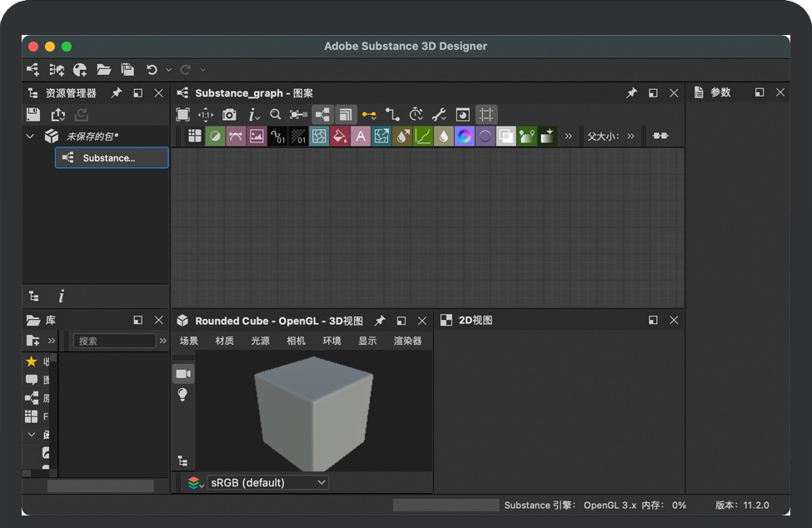812x528 pixels.
Task: Open the sRGB (default) color space dropdown
Action: (268, 482)
